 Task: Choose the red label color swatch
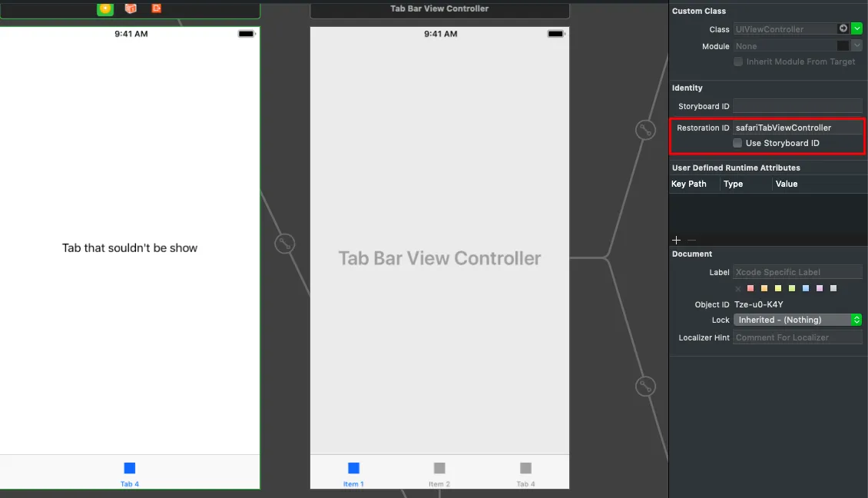click(x=750, y=288)
